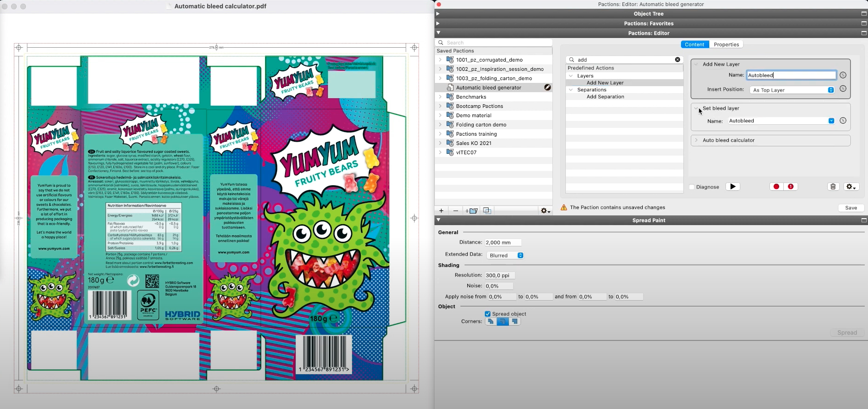Image resolution: width=868 pixels, height=409 pixels.
Task: Add new Paction folder icon
Action: (x=472, y=211)
